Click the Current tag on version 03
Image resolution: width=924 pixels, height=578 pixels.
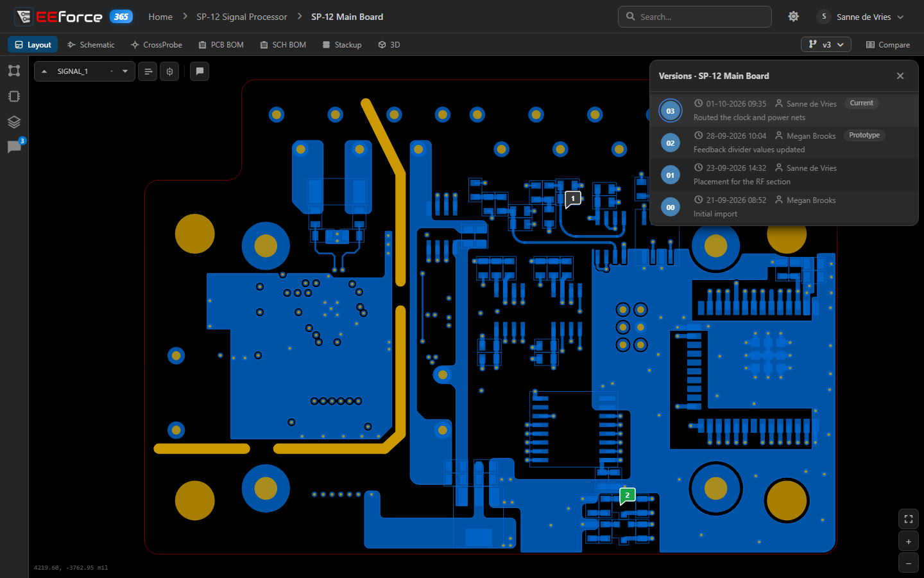[x=862, y=103]
